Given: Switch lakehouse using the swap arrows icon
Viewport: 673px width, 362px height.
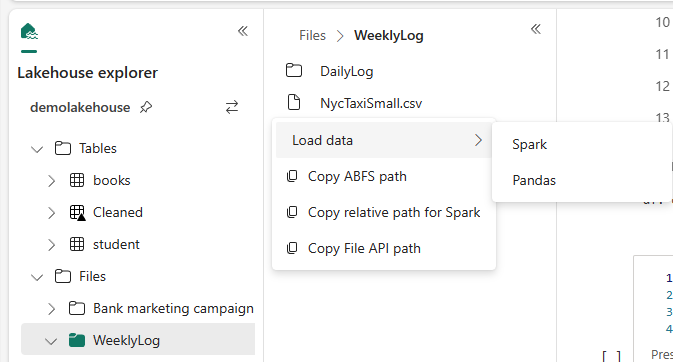Looking at the screenshot, I should tap(232, 107).
